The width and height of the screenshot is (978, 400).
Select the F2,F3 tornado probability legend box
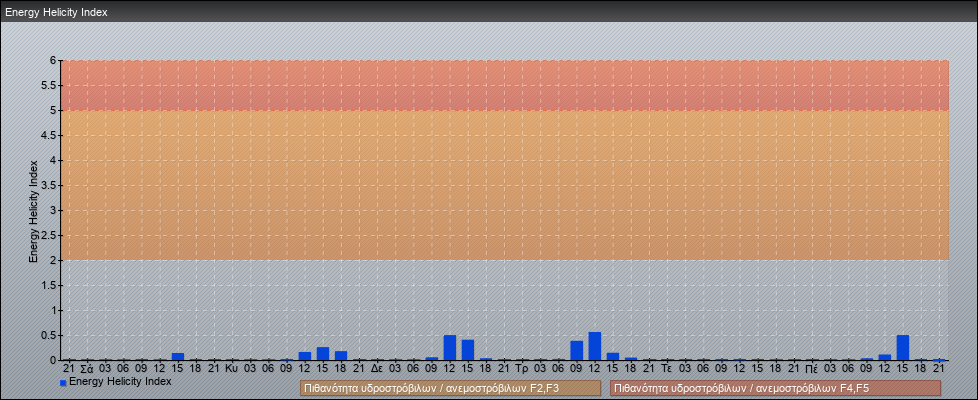(450, 388)
